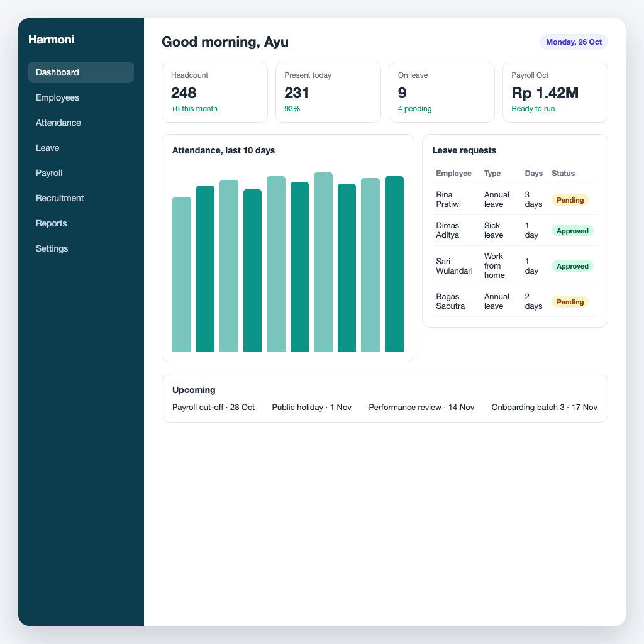The height and width of the screenshot is (644, 644).
Task: Click the 'Ready to run' payroll status
Action: [x=533, y=109]
